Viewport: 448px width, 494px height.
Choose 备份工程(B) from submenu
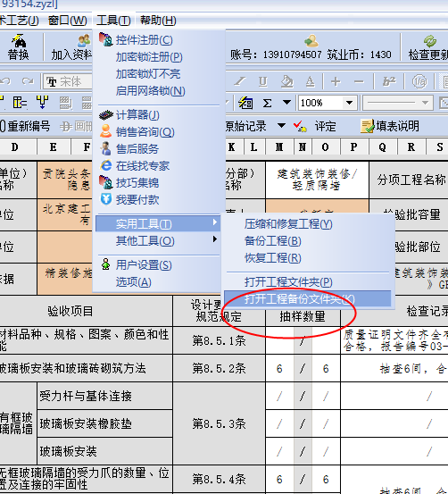273,241
